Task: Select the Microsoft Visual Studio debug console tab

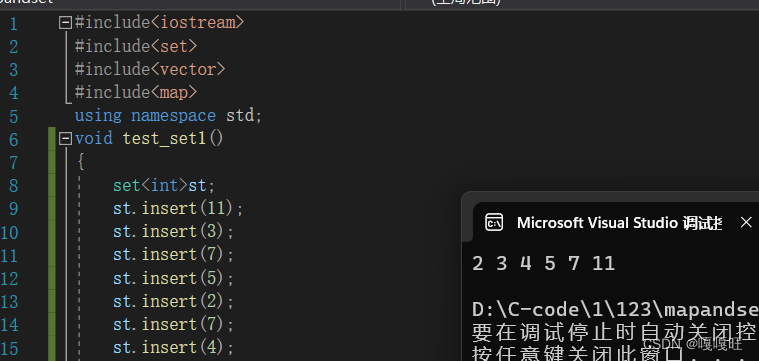Action: pos(620,223)
